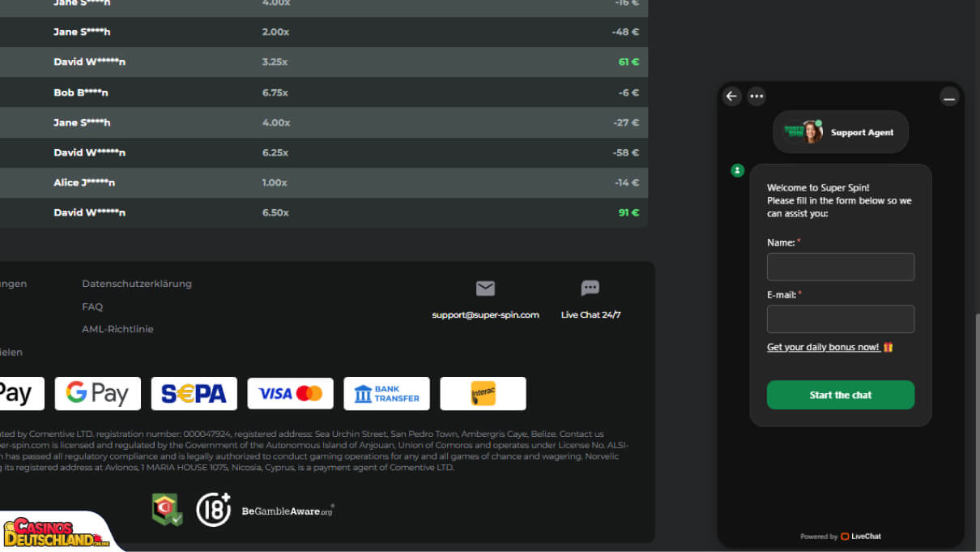Click the Live Chat 24/7 label
Viewport: 980px width, 552px height.
pos(591,315)
